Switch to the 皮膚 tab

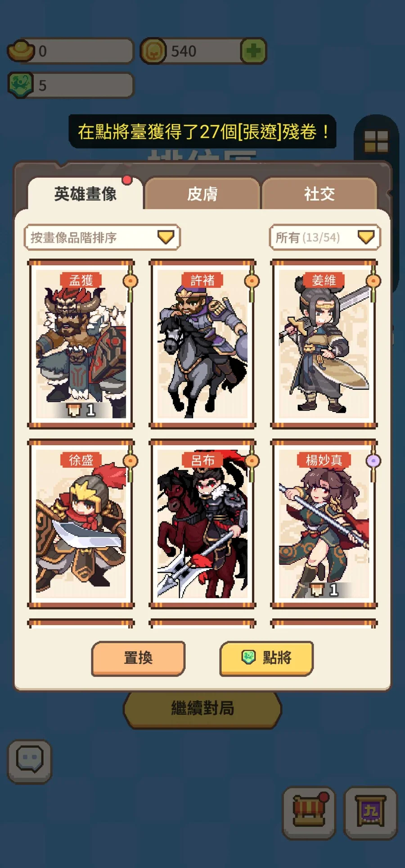202,194
